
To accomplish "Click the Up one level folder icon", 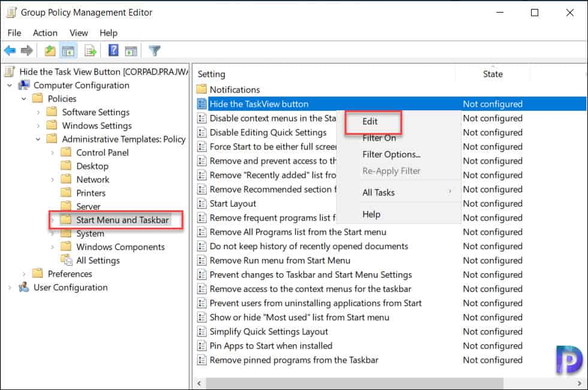I will click(50, 50).
